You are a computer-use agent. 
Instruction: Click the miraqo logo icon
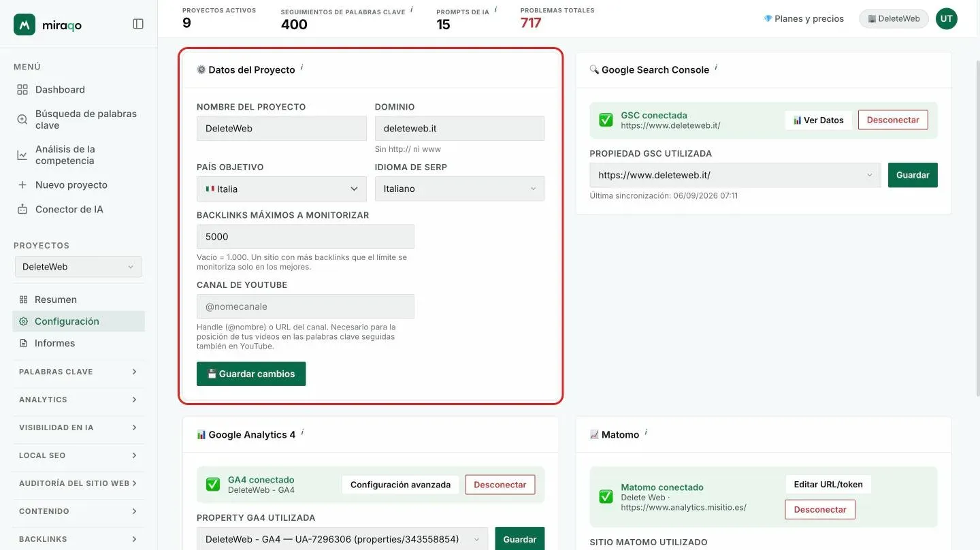pos(24,25)
